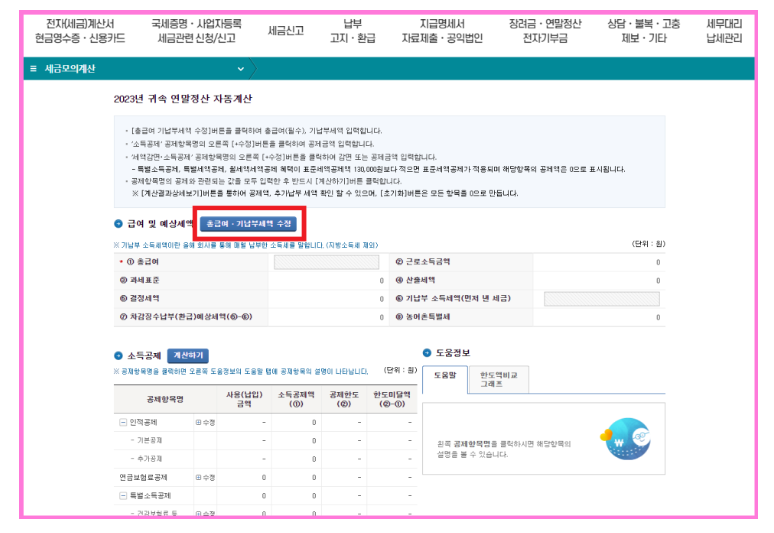The width and height of the screenshot is (774, 533).
Task: Click the 소득공제액 column header
Action: coord(296,399)
